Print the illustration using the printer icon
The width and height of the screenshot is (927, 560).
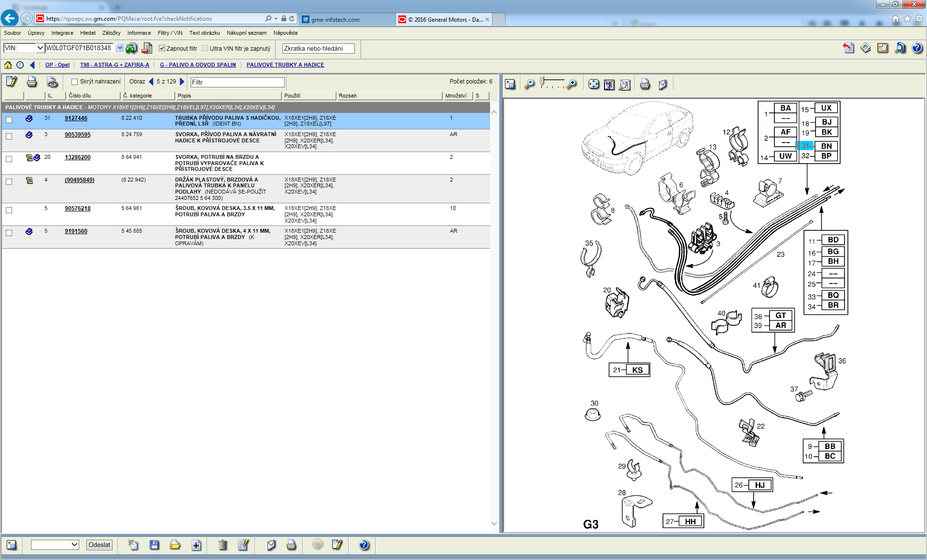point(645,84)
